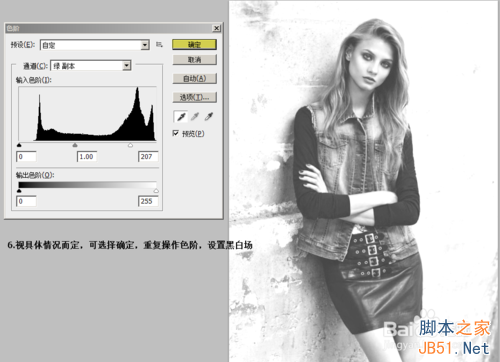Select the gamma field showing 1.00
The width and height of the screenshot is (500, 362).
pyautogui.click(x=87, y=157)
